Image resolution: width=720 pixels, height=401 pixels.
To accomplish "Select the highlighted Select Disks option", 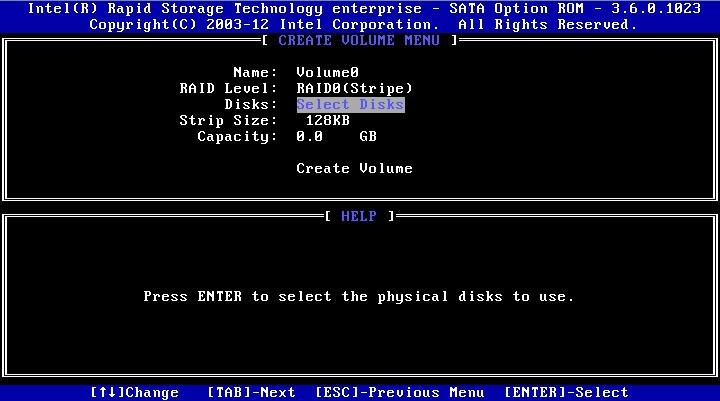I will [350, 104].
